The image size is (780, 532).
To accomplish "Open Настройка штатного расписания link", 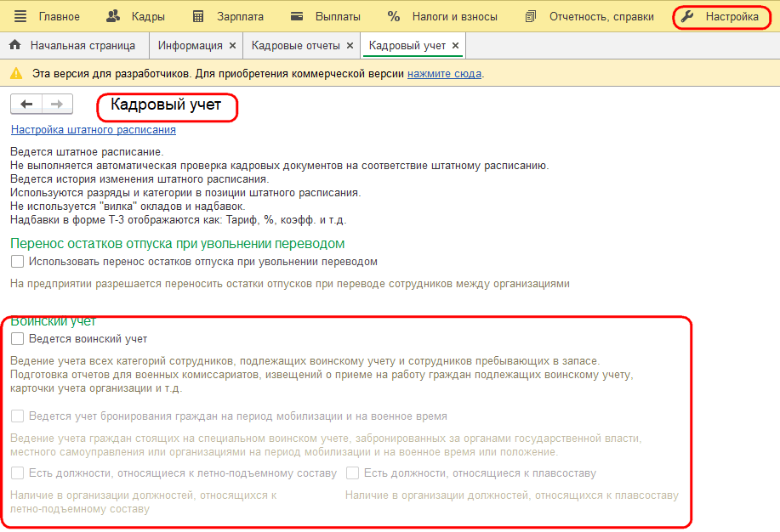I will (93, 130).
